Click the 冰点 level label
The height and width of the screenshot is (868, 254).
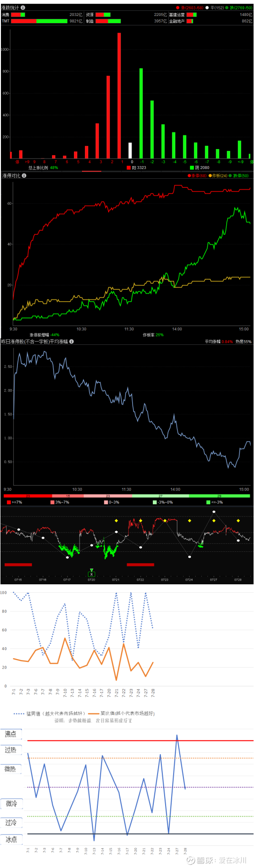point(11,839)
